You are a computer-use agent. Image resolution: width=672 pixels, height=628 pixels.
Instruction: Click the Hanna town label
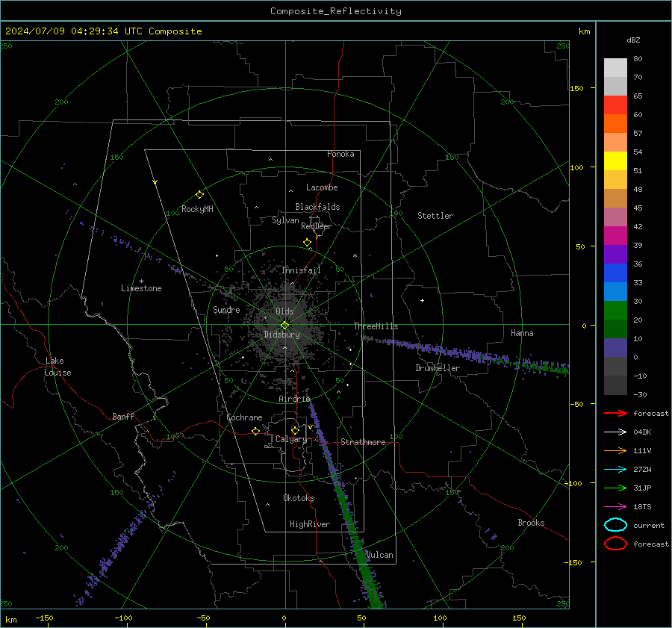[522, 333]
